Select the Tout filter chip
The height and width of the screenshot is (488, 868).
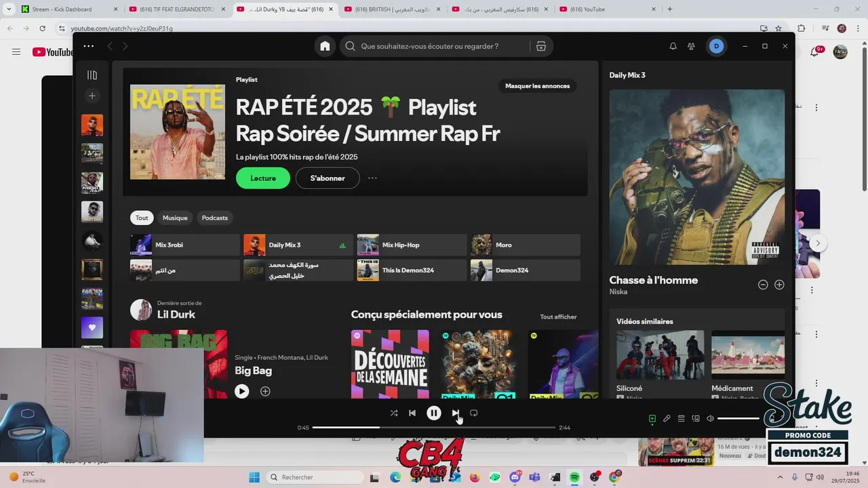pos(142,218)
